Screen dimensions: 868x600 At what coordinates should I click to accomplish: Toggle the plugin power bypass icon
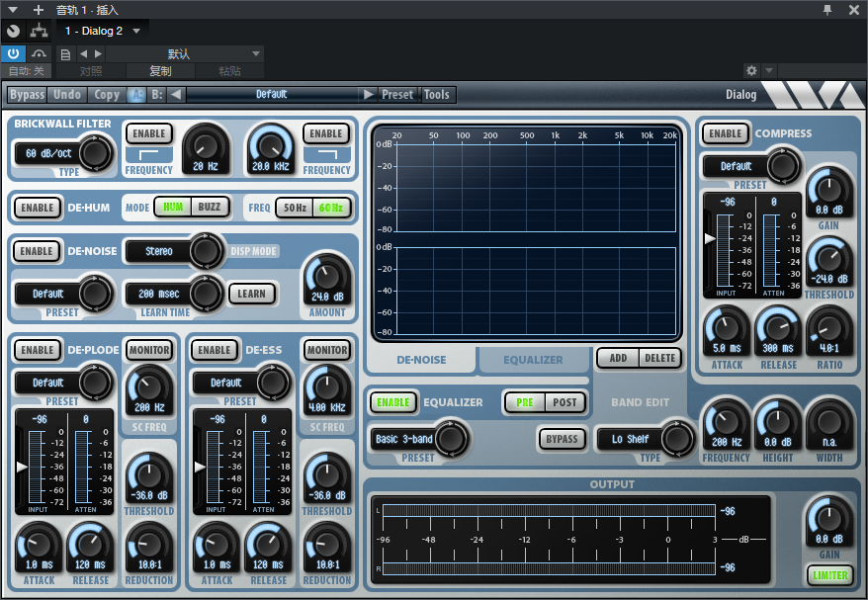pos(13,53)
